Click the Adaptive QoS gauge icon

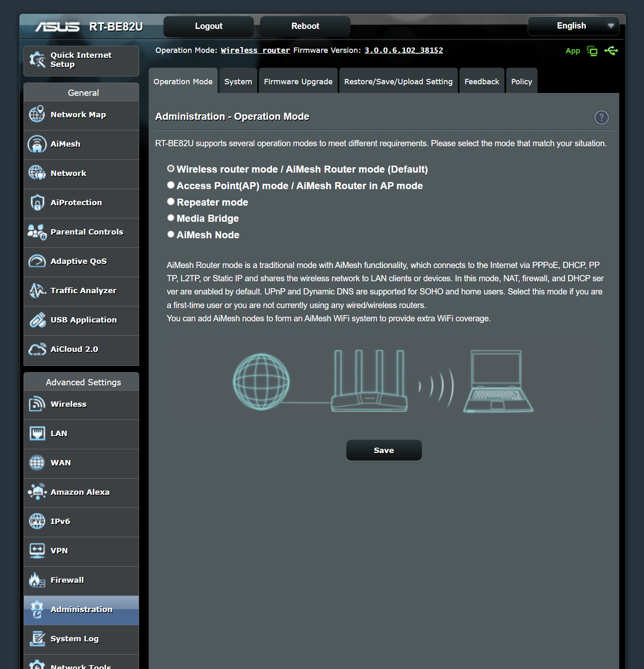[37, 261]
